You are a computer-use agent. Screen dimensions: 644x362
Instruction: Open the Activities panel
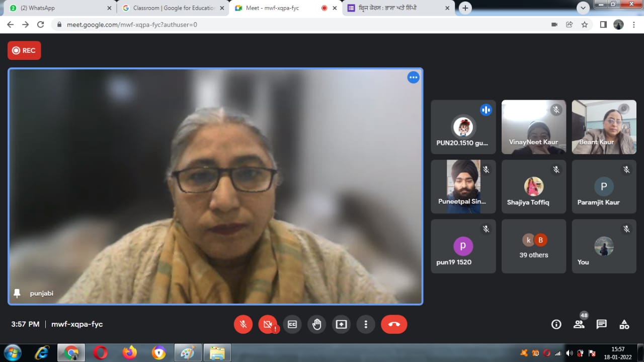tap(624, 324)
